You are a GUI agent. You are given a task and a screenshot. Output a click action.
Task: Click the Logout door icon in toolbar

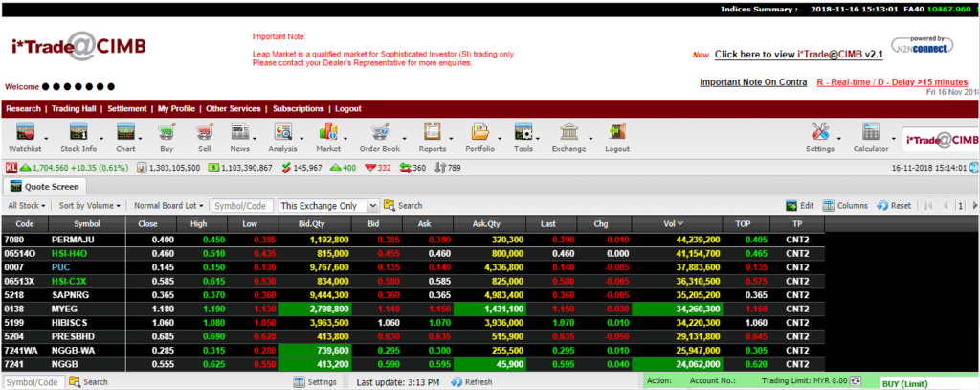(x=617, y=132)
